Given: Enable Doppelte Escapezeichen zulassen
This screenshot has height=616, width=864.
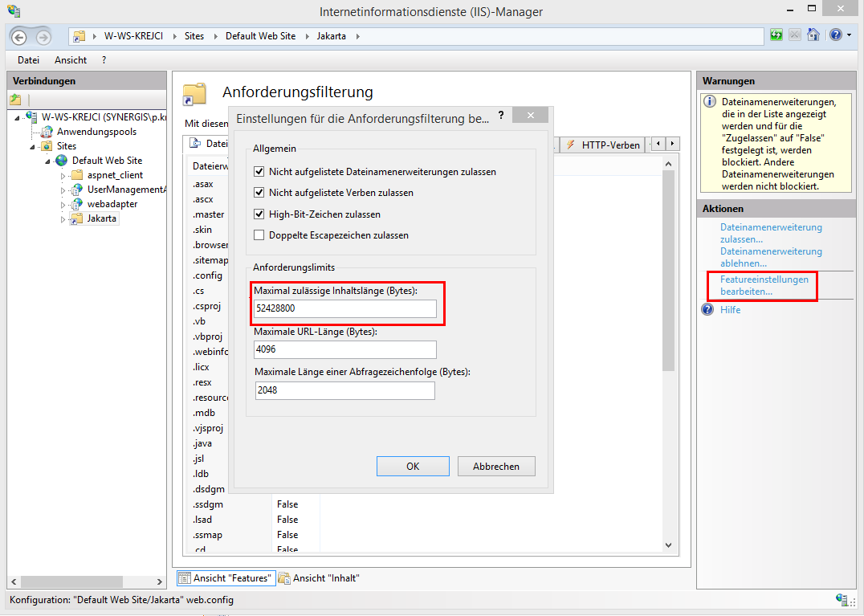Looking at the screenshot, I should pyautogui.click(x=259, y=235).
